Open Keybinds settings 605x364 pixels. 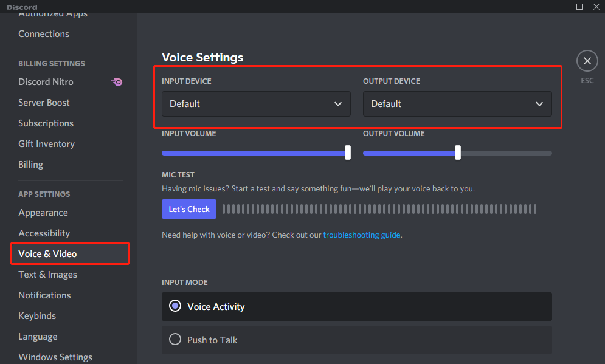click(x=37, y=316)
